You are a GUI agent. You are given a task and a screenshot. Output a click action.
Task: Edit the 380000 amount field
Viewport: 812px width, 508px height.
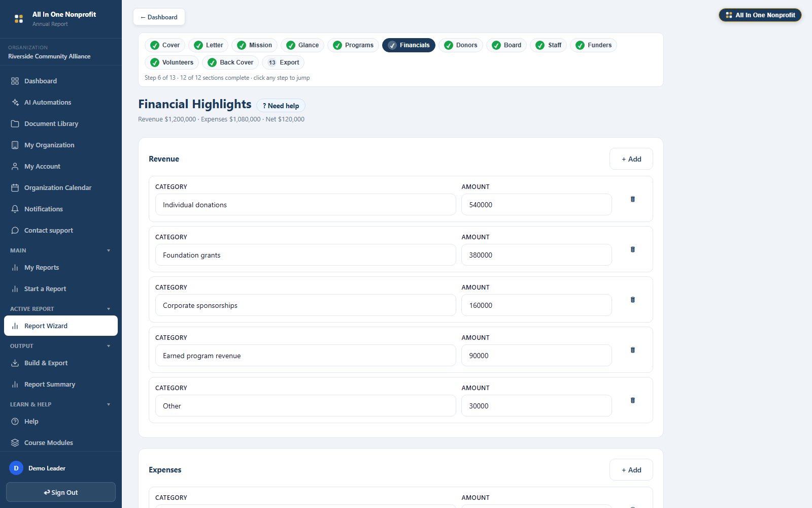click(536, 255)
